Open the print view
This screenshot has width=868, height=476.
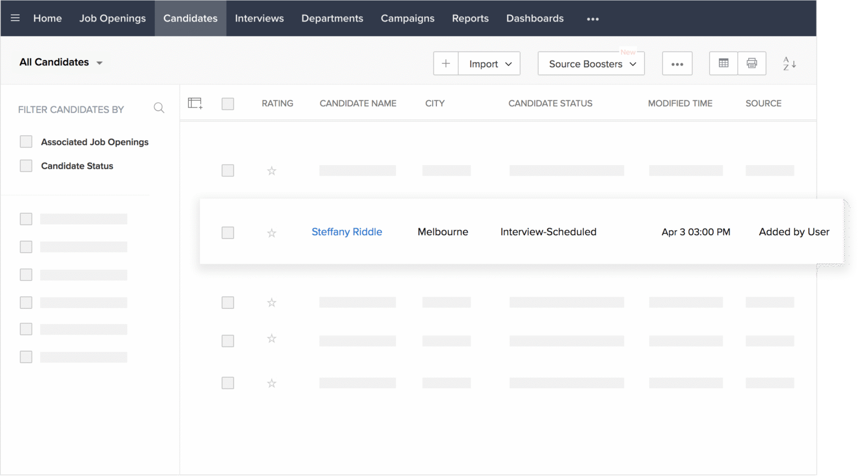[x=752, y=63]
